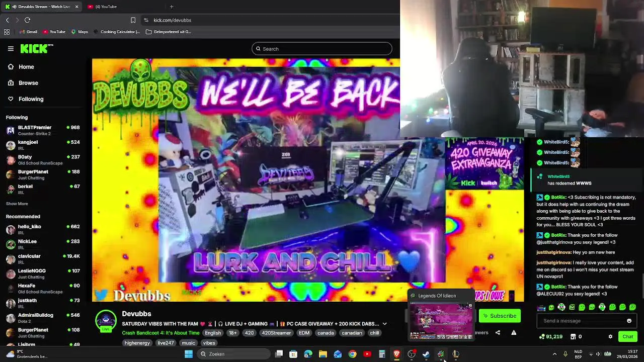Open Maps bookmark
The image size is (644, 362).
click(x=79, y=32)
